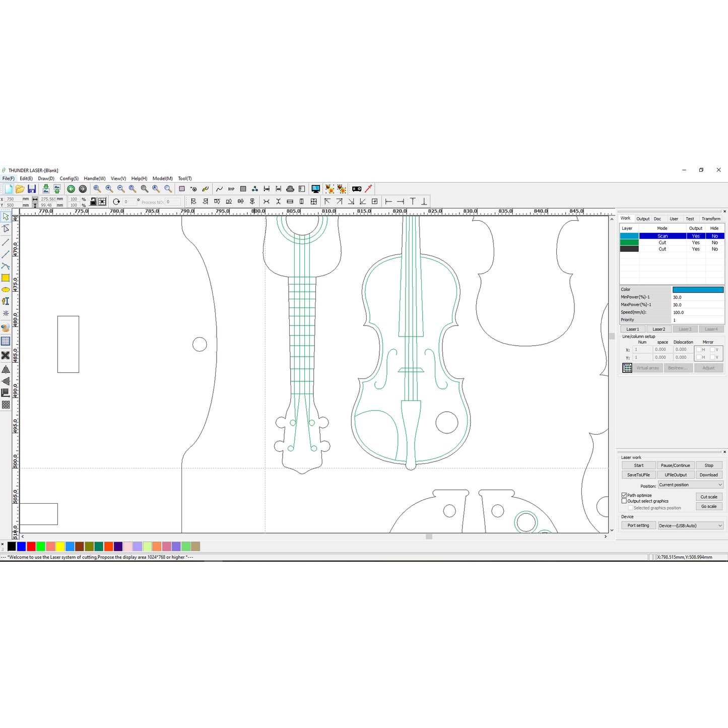Pick the red swatch in bottom palette
Image resolution: width=728 pixels, height=728 pixels.
pos(31,547)
